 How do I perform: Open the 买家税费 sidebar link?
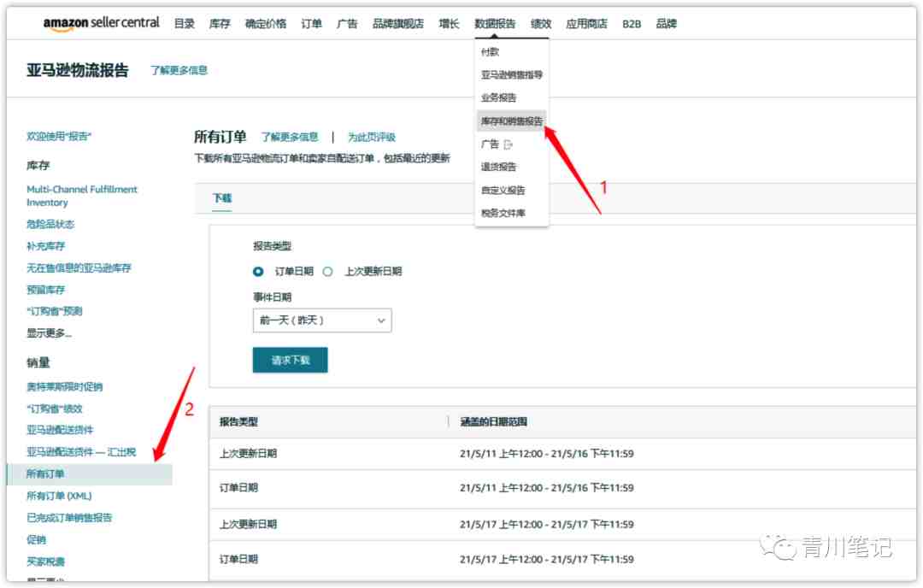click(46, 562)
